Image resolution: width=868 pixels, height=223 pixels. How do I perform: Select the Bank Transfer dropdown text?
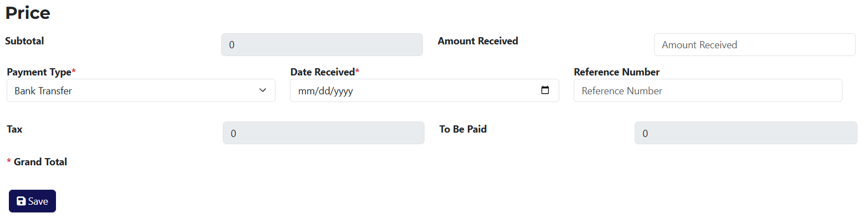43,91
